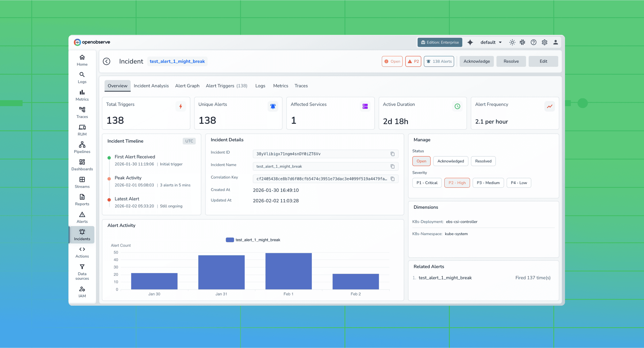
Task: Open the Traces section from the sidebar
Action: 82,112
